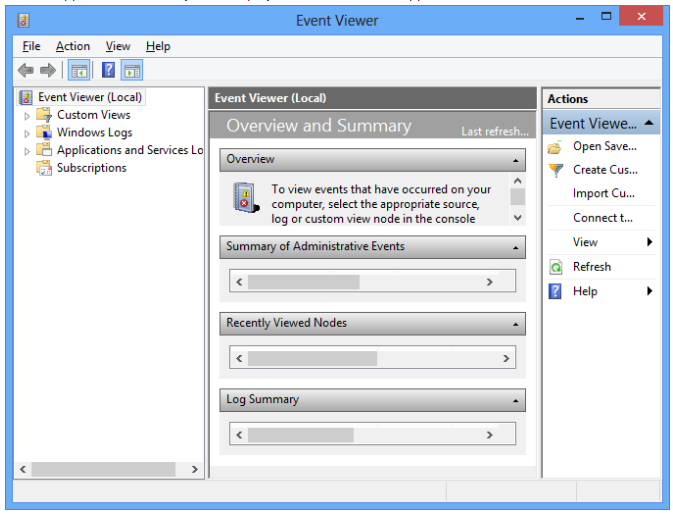Click right arrow of console tree scrollbar

point(195,469)
